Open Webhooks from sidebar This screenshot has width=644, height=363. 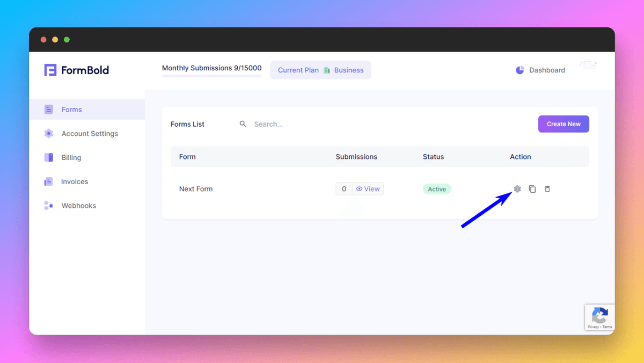pos(78,206)
